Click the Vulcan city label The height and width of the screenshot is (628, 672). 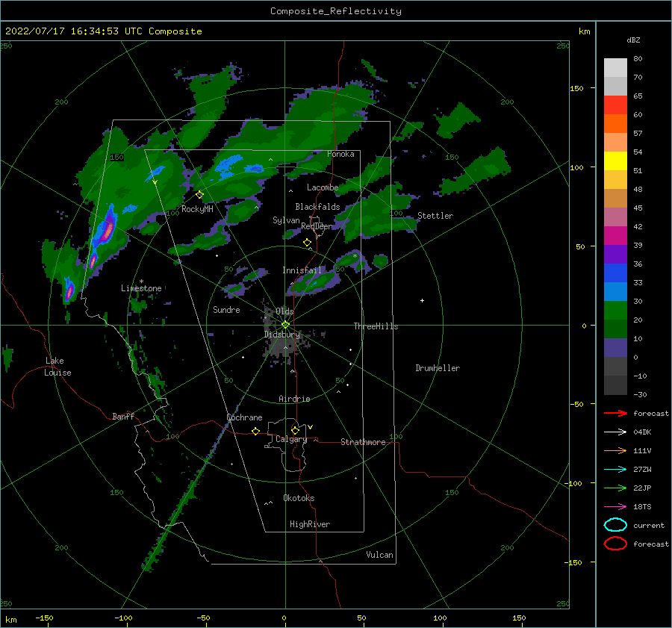380,555
